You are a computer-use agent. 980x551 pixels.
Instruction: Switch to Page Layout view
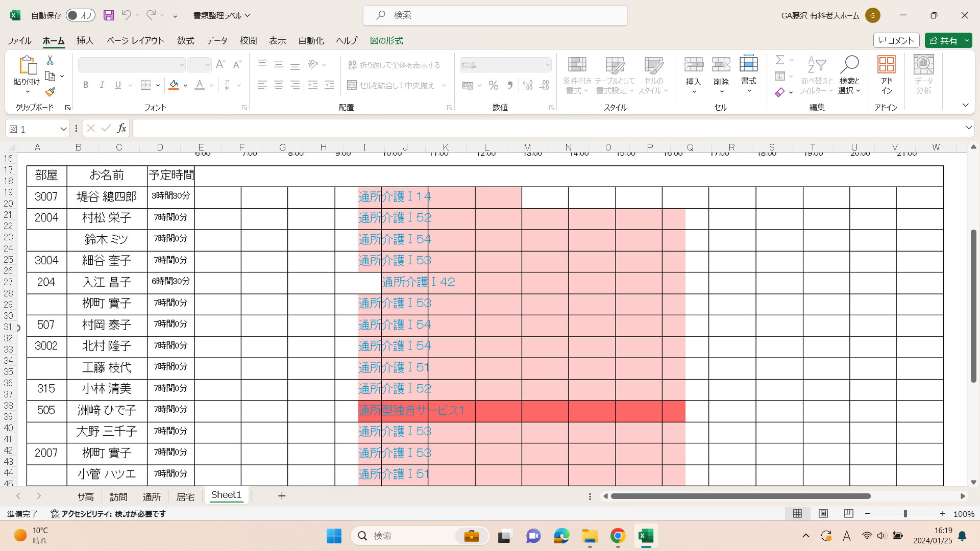click(x=823, y=514)
